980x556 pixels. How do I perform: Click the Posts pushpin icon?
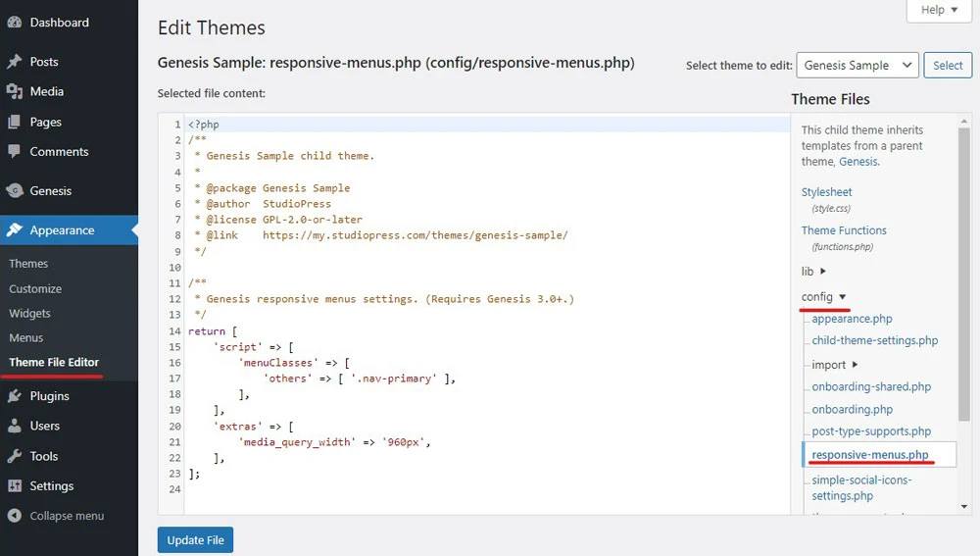coord(15,62)
